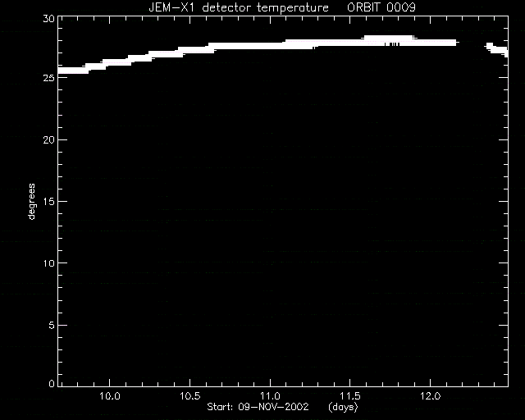Click the x-axis tick label 10.0
Image resolution: width=525 pixels, height=420 pixels.
click(110, 396)
